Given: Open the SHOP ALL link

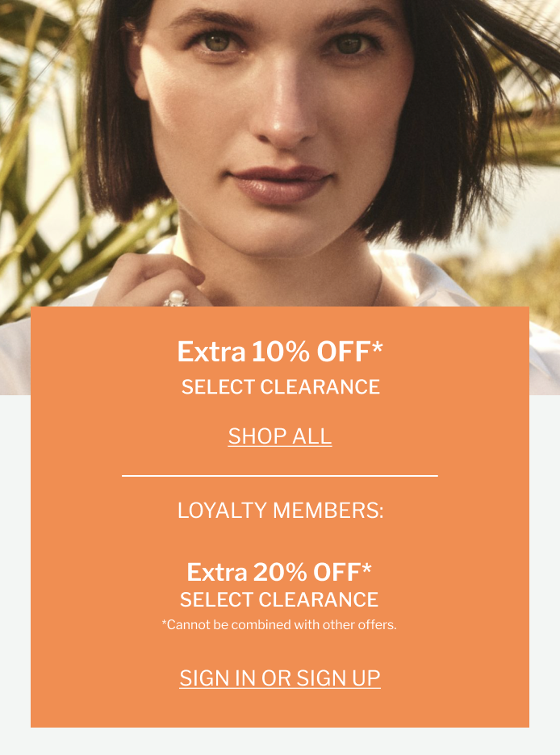Looking at the screenshot, I should click(x=280, y=436).
